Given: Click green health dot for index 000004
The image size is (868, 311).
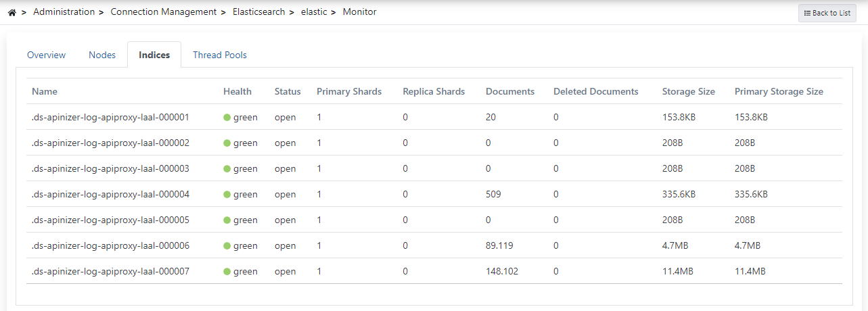Looking at the screenshot, I should 227,195.
